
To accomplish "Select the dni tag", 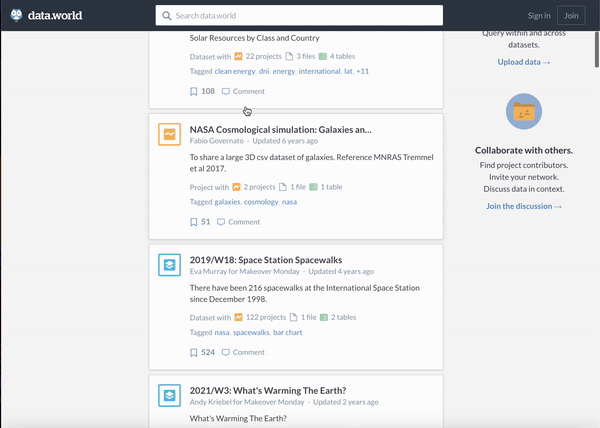I will pos(264,71).
